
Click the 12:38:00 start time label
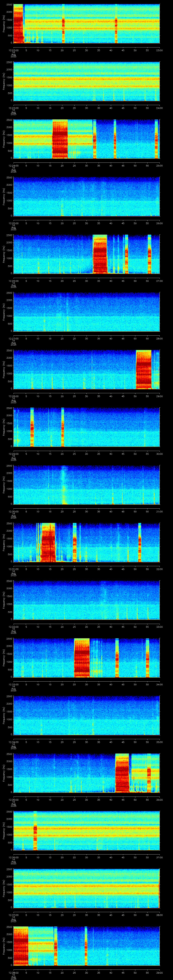point(13,972)
